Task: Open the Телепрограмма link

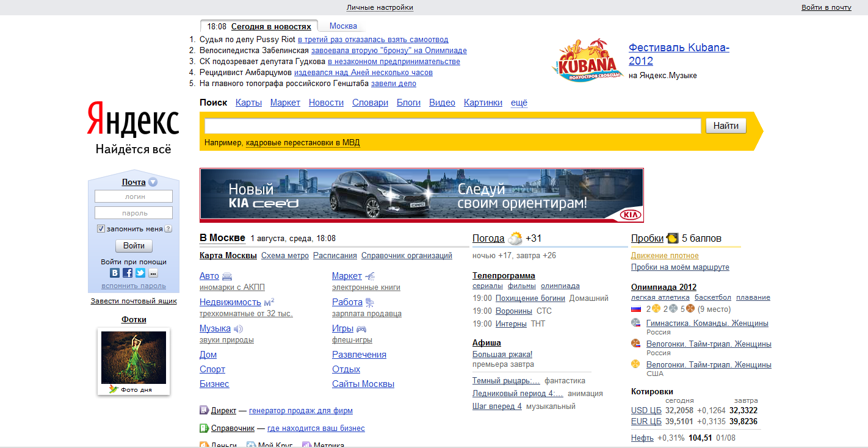Action: (x=504, y=275)
